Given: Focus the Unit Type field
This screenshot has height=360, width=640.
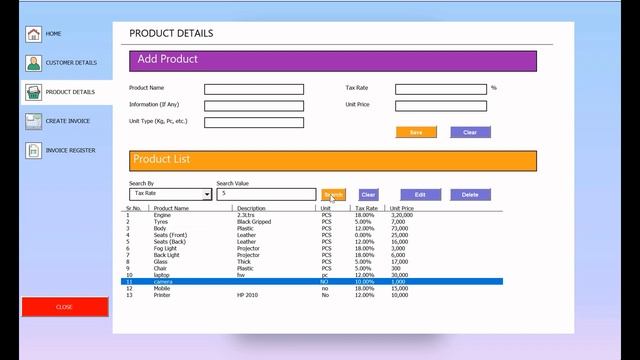Looking at the screenshot, I should 254,122.
